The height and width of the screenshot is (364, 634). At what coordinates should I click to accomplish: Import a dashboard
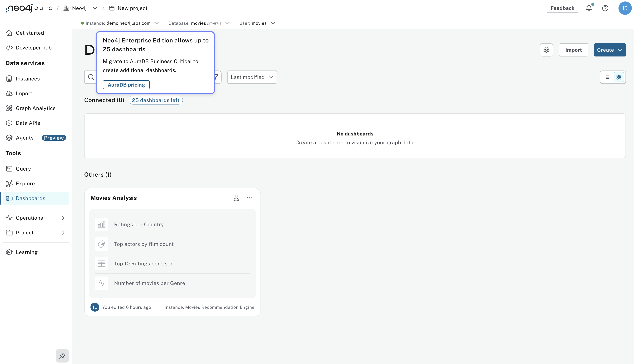[x=573, y=50]
